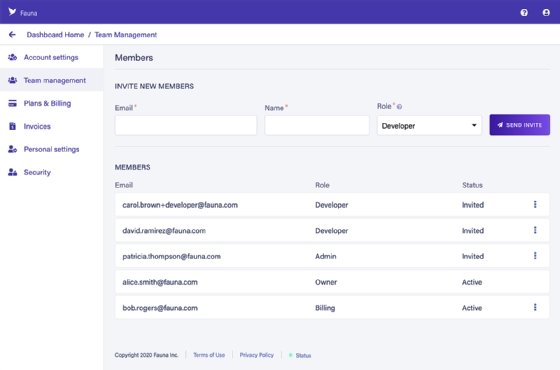Click the Invoices document icon
The width and height of the screenshot is (560, 370).
point(12,126)
